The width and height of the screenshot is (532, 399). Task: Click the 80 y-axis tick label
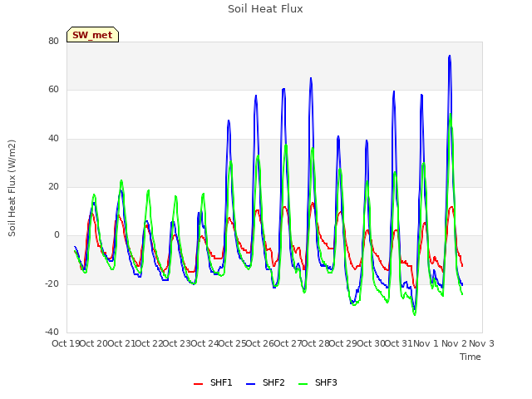(x=53, y=41)
